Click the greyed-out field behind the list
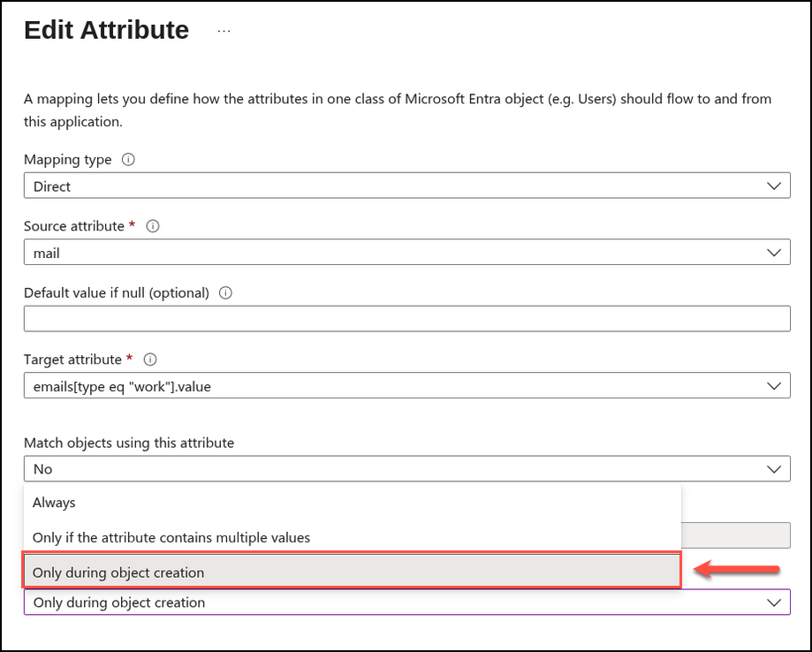Viewport: 812px width, 652px height. (x=735, y=535)
